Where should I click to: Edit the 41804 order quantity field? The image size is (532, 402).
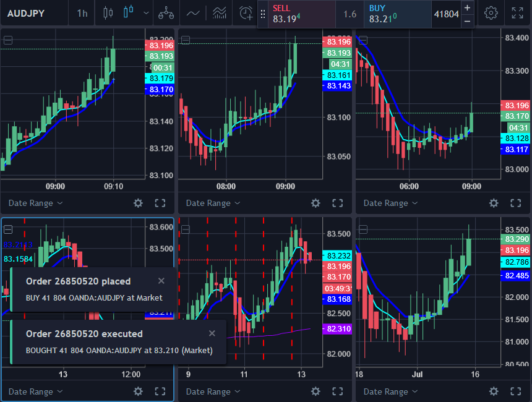click(x=446, y=14)
